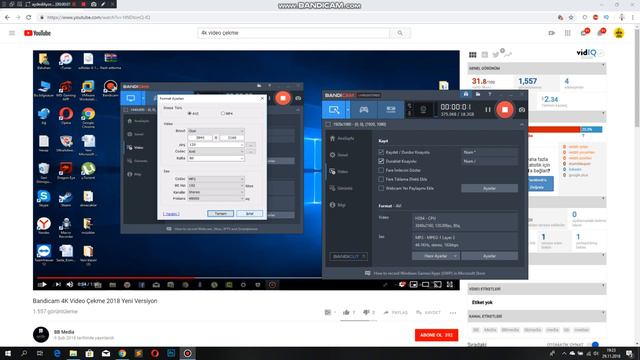Select Bandicam screen recording mode icon

pyautogui.click(x=334, y=109)
